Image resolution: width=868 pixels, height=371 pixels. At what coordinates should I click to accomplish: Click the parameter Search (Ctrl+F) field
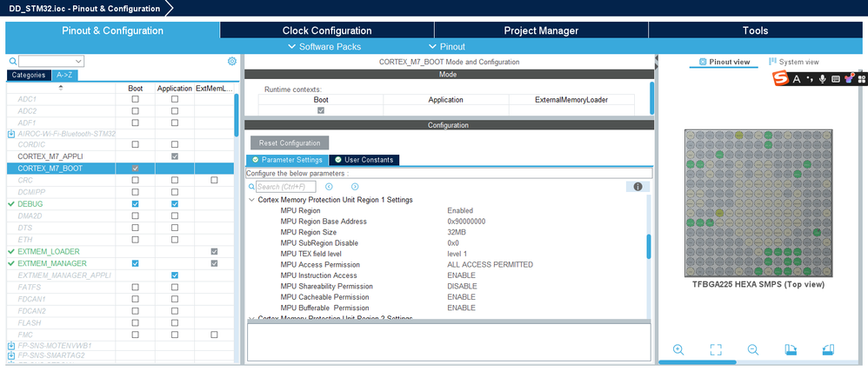(285, 187)
